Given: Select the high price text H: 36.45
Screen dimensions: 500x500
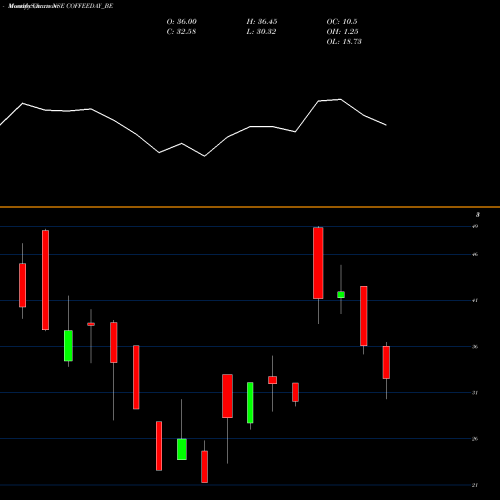Looking at the screenshot, I should pyautogui.click(x=262, y=22).
